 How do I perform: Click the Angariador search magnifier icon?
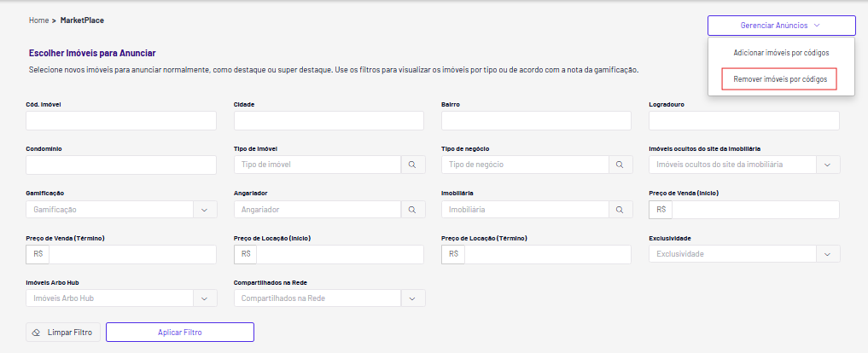[412, 210]
